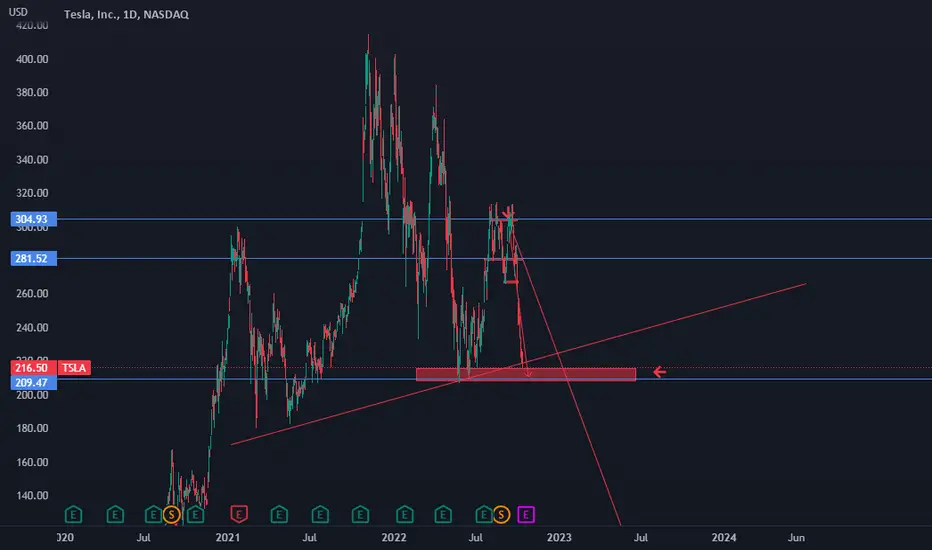Click first green earnings marker after the red one

tap(279, 514)
